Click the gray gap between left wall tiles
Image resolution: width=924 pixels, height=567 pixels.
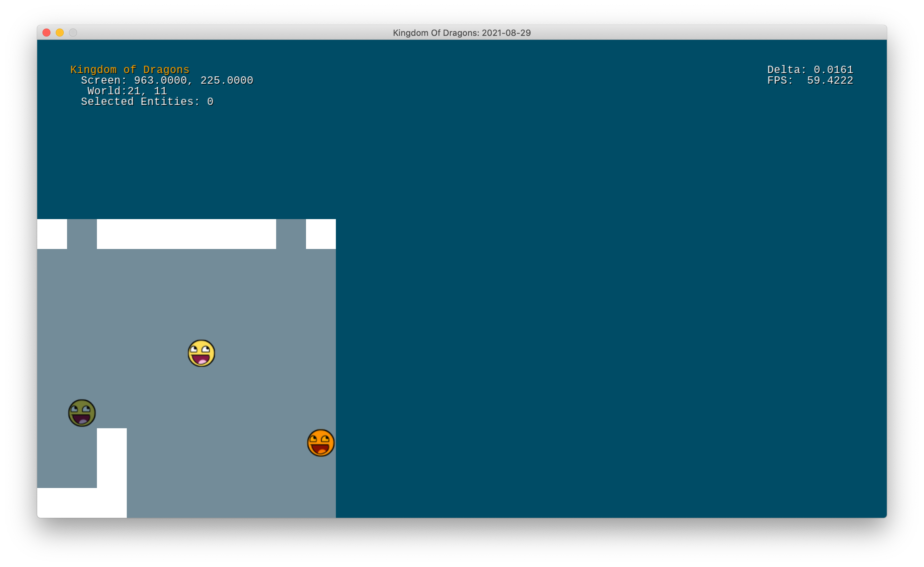tap(82, 234)
